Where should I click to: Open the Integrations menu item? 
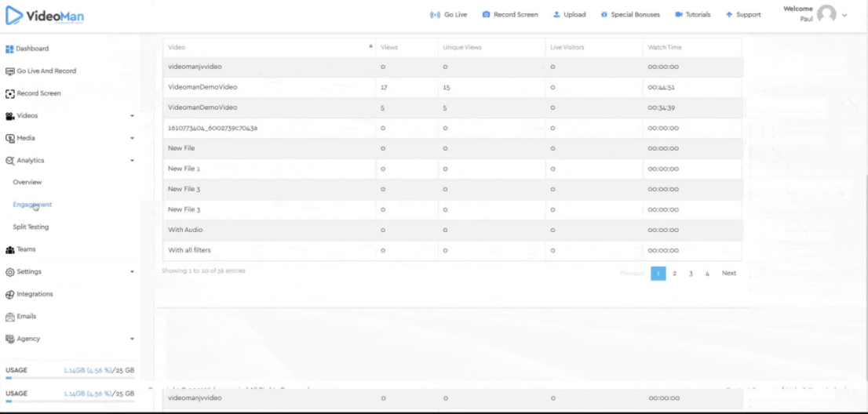pyautogui.click(x=35, y=294)
